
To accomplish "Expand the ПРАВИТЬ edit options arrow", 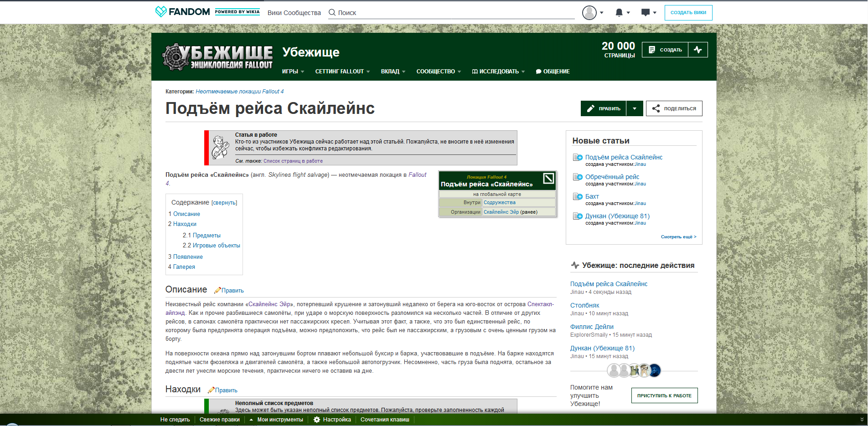I will 635,108.
